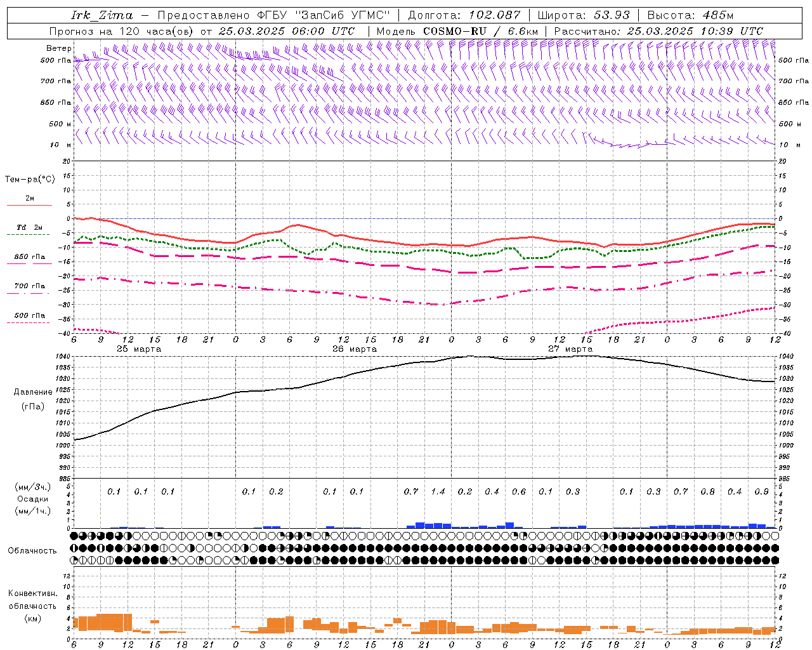Viewport: 812px width, 650px height.
Task: Click the forecast line "Прогноз на 120 часа(ов)"
Action: [122, 31]
